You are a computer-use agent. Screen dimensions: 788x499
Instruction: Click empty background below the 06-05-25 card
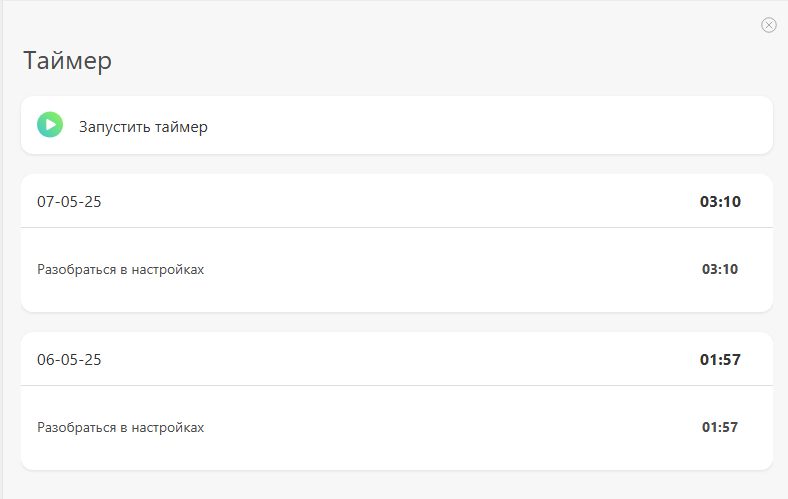(397, 485)
